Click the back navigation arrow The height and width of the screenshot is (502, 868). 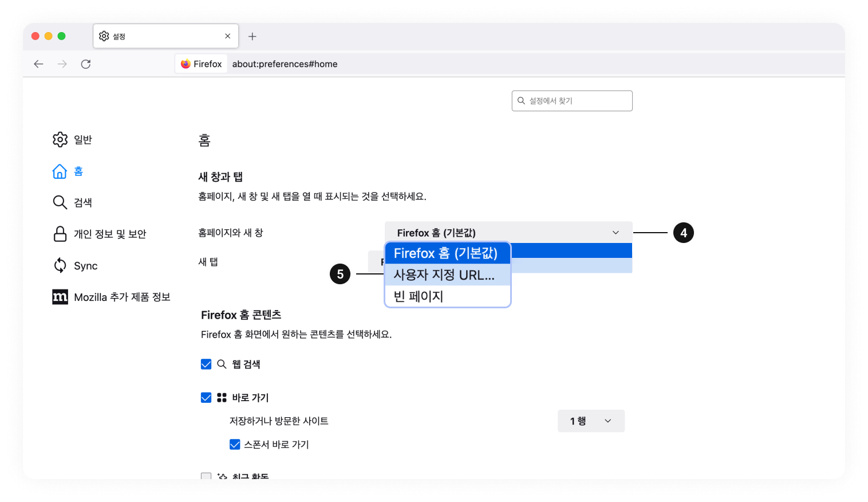pos(38,64)
